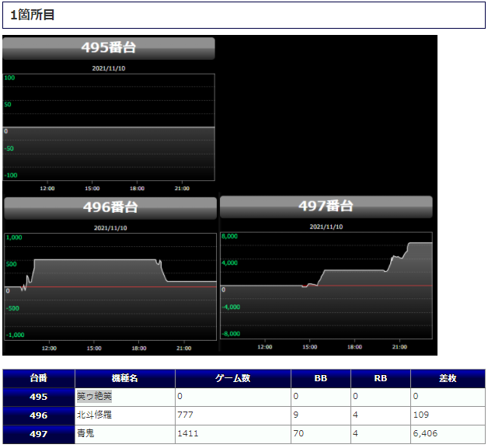Click the 8,000 axis label on the 497 graph

tap(230, 237)
